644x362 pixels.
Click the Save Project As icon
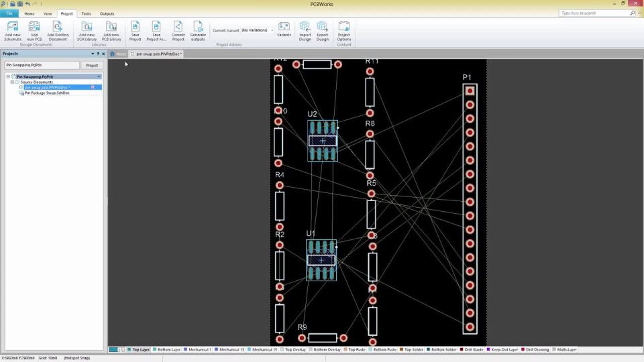[x=156, y=26]
